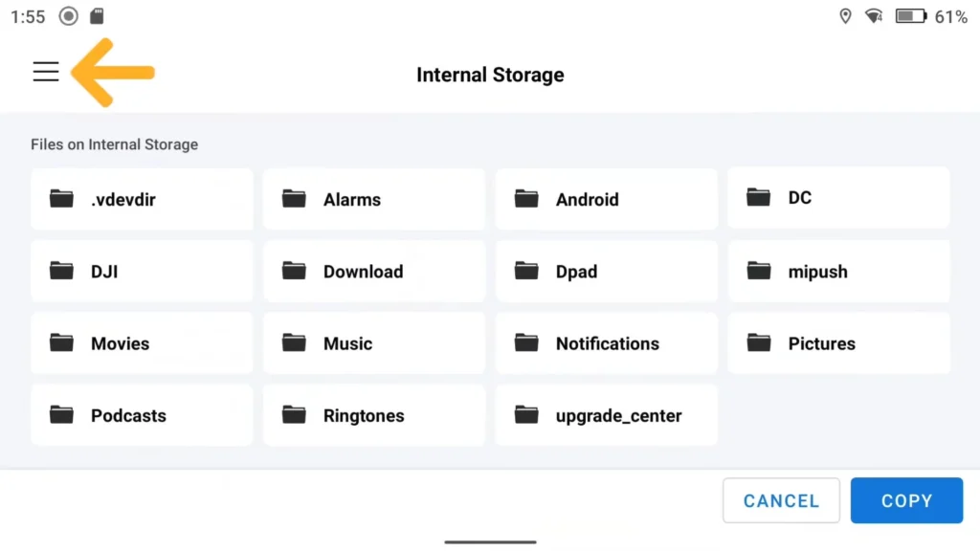Open the Ringtones folder
Image resolution: width=980 pixels, height=551 pixels.
click(374, 415)
